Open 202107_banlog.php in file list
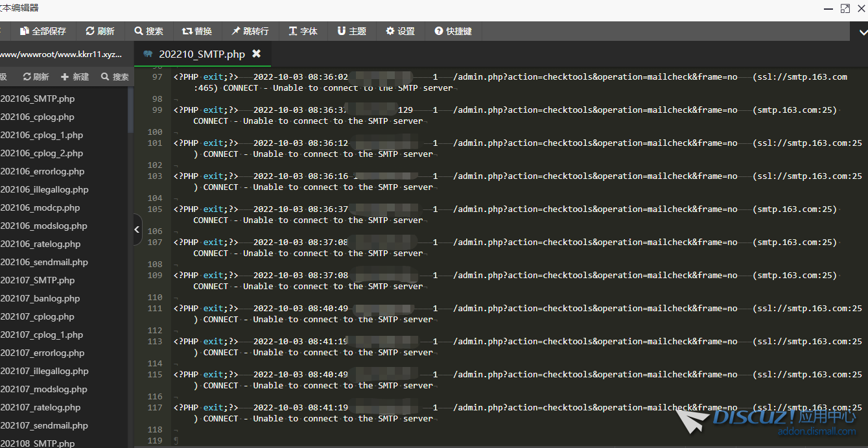Image resolution: width=868 pixels, height=448 pixels. coord(40,299)
